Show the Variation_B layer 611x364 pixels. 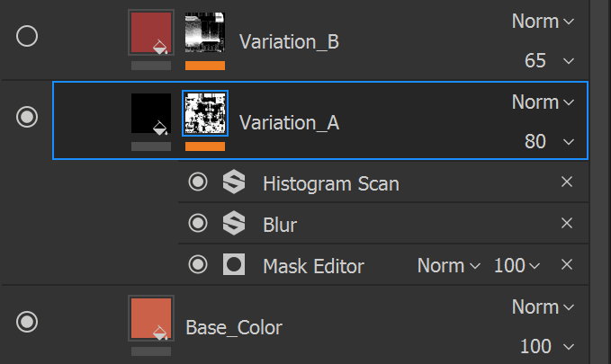[x=28, y=36]
